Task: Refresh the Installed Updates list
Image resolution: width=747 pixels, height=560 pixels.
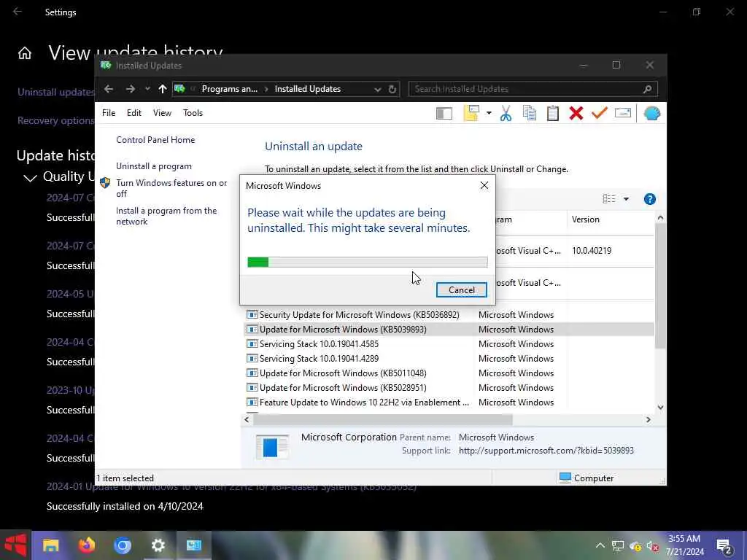Action: tap(392, 90)
